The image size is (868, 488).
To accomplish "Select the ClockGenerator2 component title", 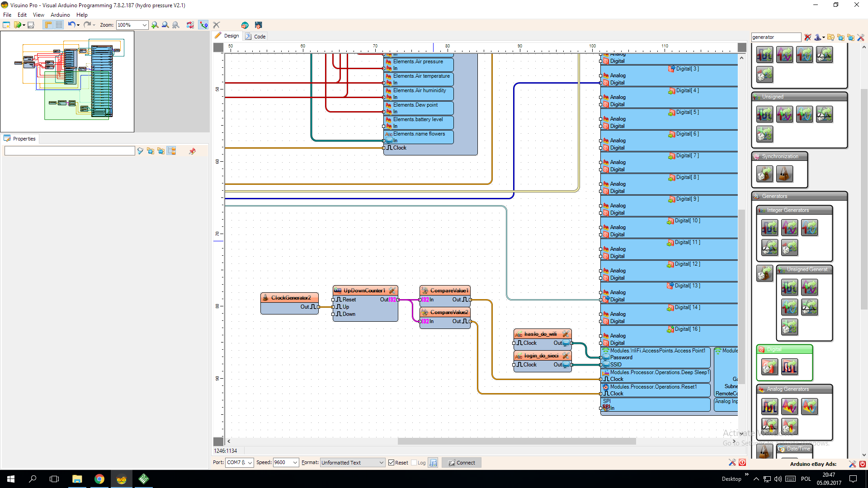I will [x=291, y=297].
